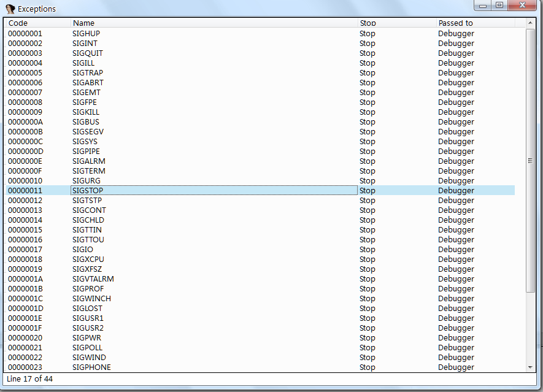The width and height of the screenshot is (543, 392).
Task: Select the SIGUSR2 exception name
Action: click(88, 328)
